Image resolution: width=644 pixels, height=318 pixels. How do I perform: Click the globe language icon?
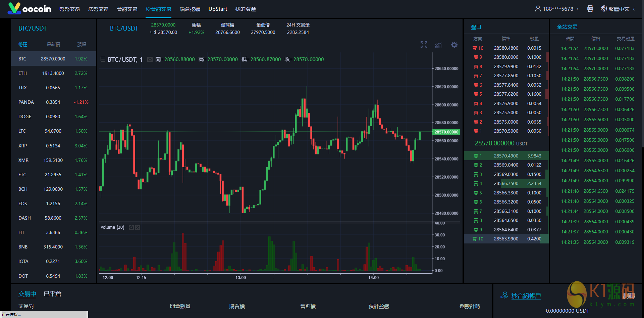[x=604, y=9]
